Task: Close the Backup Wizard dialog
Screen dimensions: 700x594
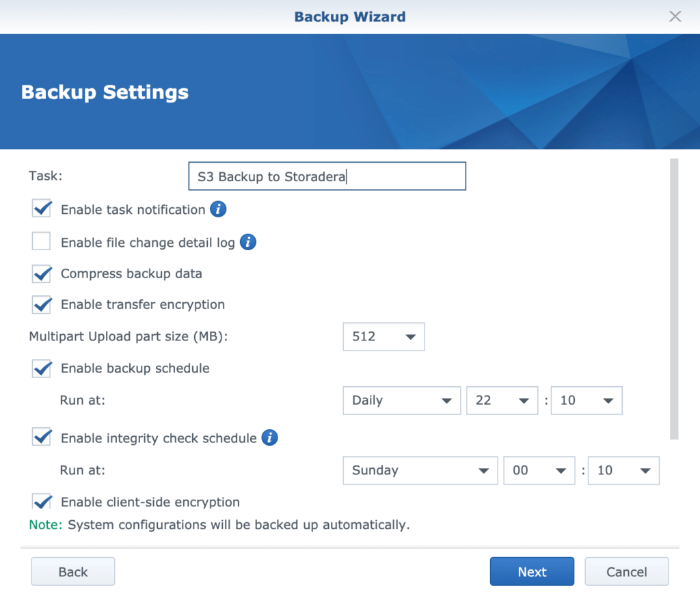Action: click(675, 16)
